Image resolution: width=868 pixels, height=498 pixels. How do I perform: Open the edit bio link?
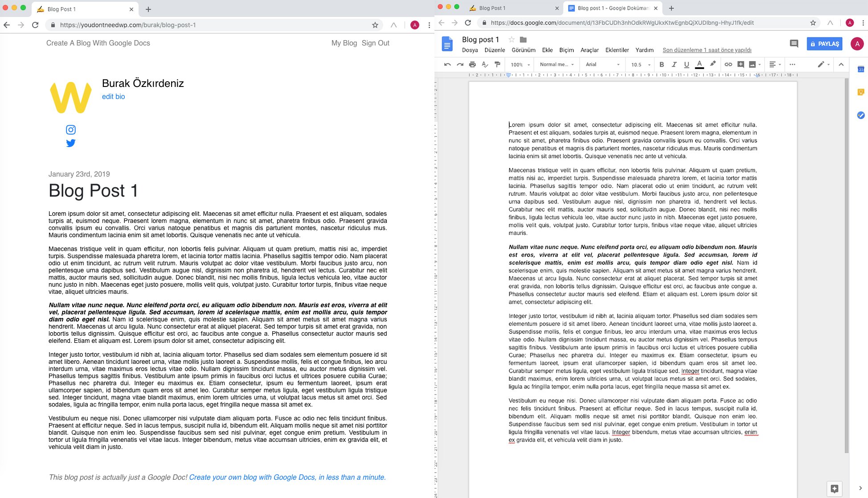pos(114,96)
